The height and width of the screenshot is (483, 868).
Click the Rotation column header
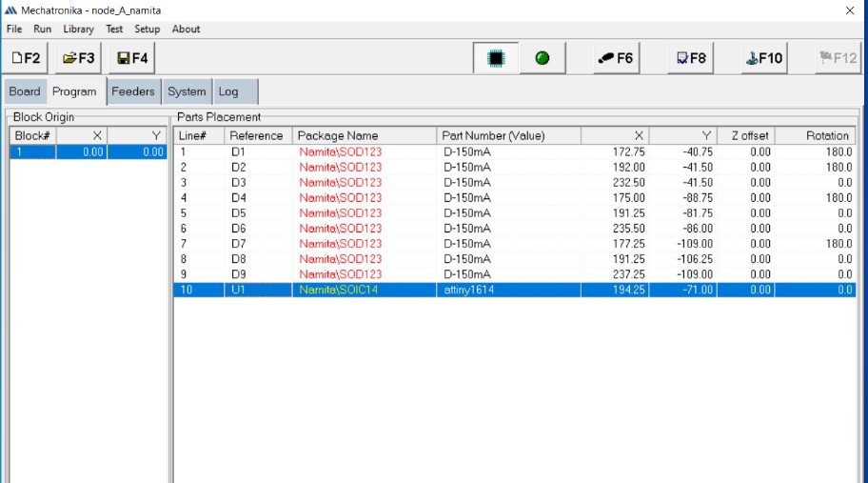[x=816, y=135]
